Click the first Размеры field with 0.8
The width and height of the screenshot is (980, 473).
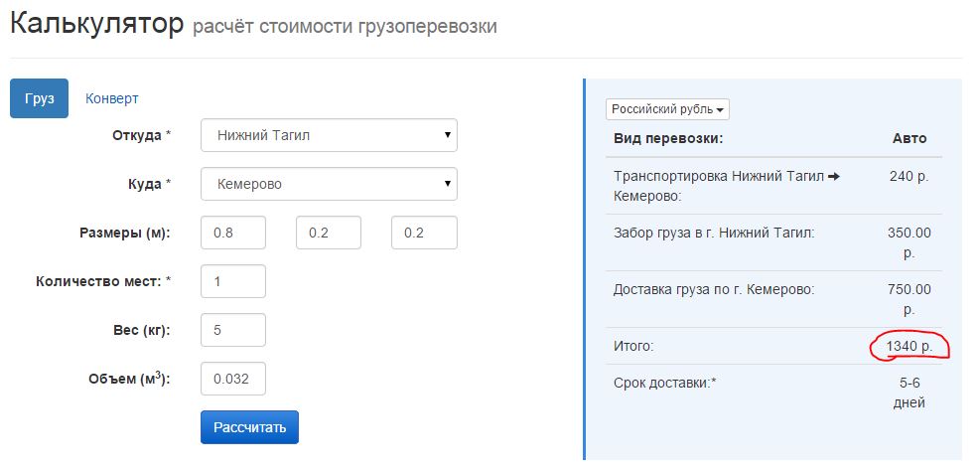(233, 233)
